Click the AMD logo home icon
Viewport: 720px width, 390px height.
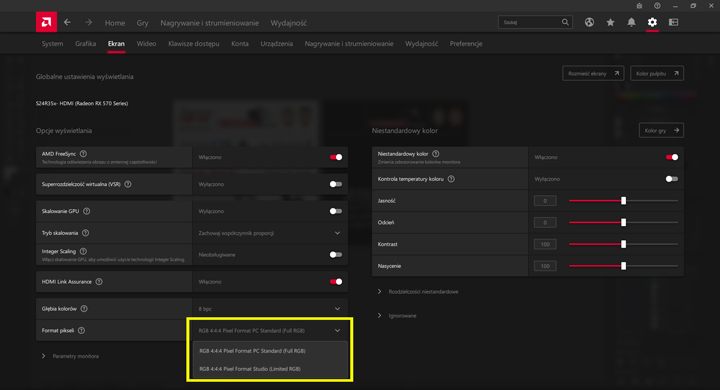46,22
